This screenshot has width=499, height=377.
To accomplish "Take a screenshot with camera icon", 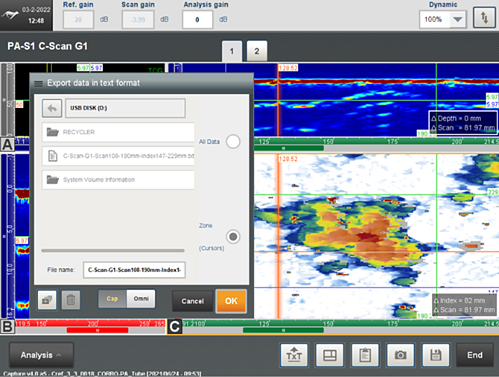I will click(x=400, y=355).
